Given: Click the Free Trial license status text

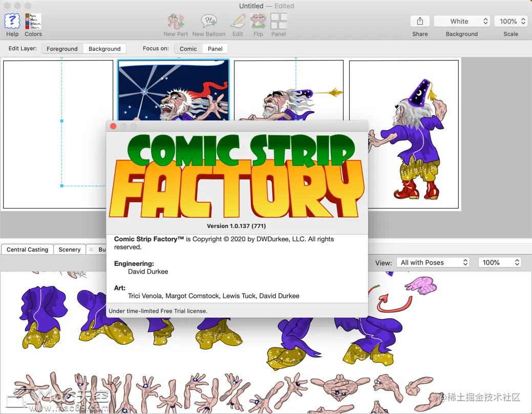Looking at the screenshot, I should (158, 311).
